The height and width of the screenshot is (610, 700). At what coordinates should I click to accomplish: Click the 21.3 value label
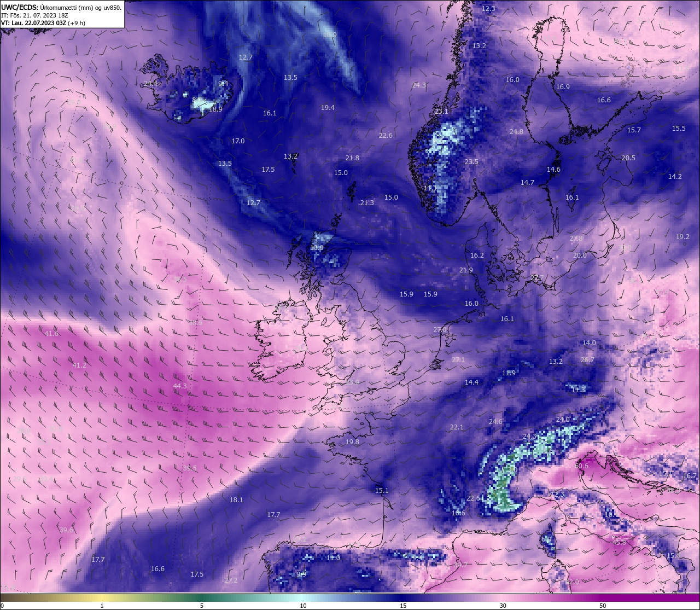point(367,202)
